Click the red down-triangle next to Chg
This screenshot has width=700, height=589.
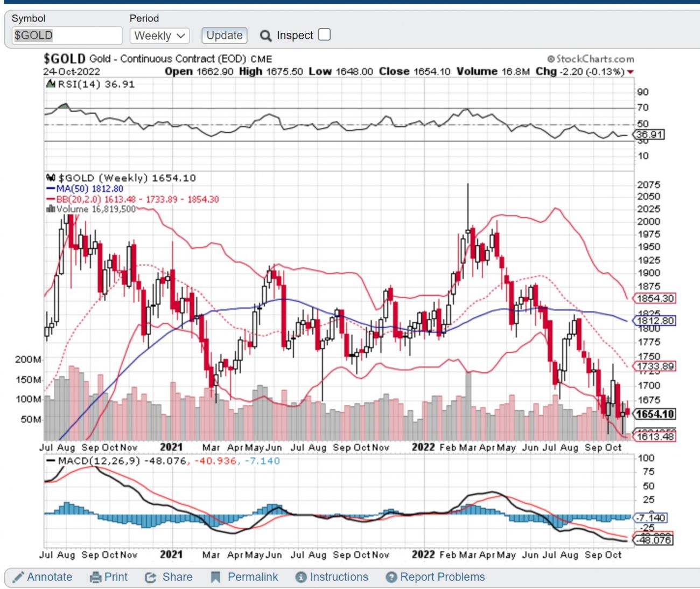click(631, 72)
